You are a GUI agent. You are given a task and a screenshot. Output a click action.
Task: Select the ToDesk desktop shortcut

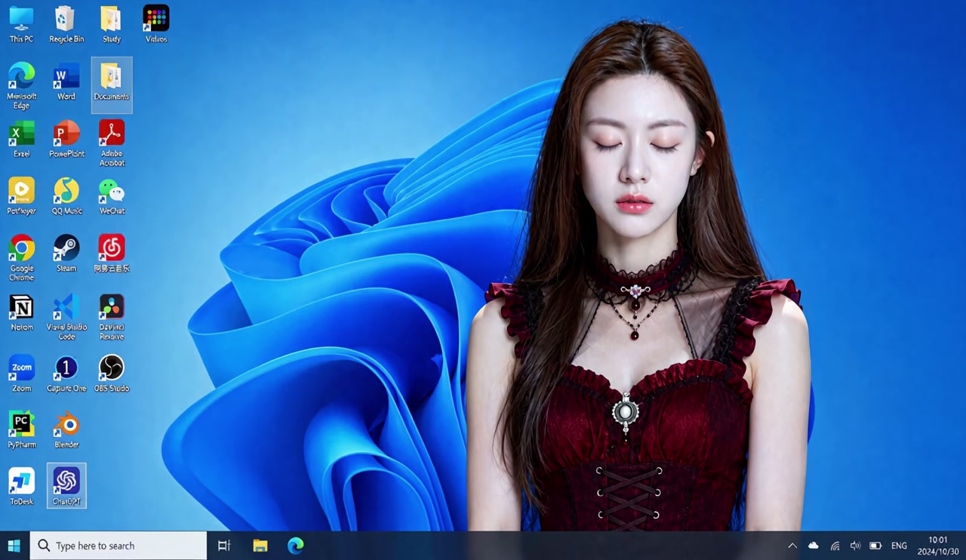pyautogui.click(x=21, y=487)
